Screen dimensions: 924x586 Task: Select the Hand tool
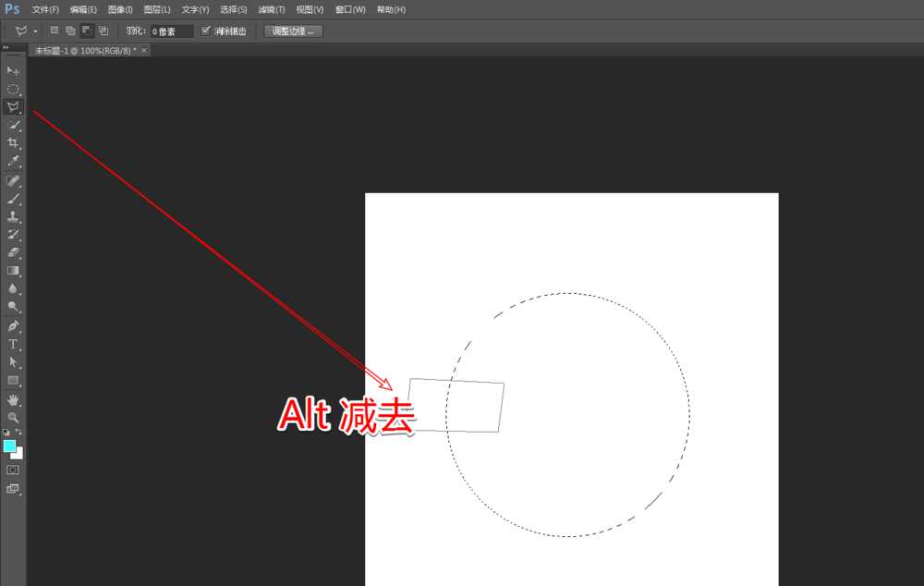click(x=13, y=400)
